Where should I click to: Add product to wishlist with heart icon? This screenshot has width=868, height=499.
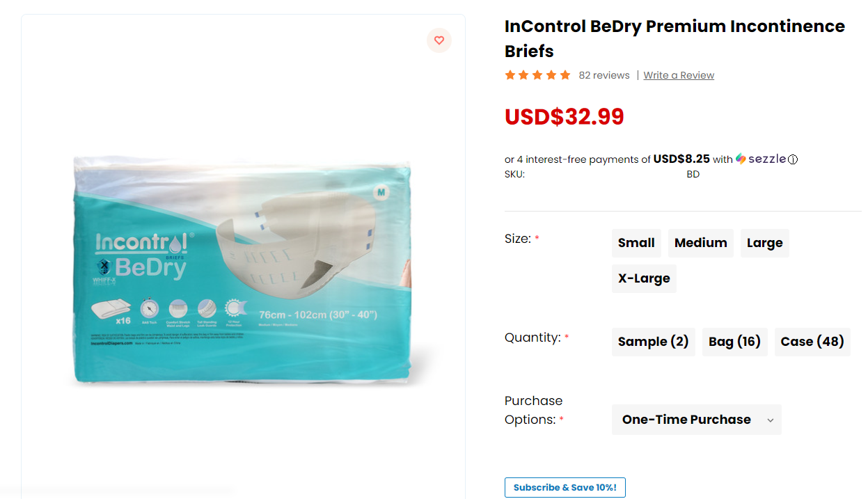pyautogui.click(x=439, y=40)
